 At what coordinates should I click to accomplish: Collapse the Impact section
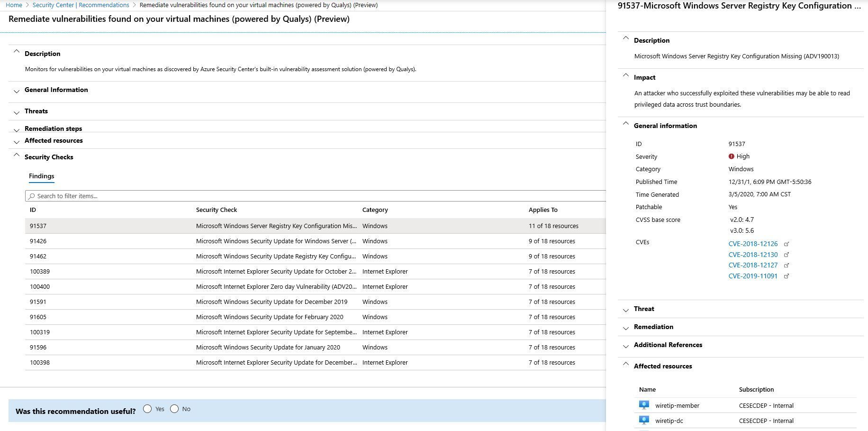pyautogui.click(x=626, y=76)
